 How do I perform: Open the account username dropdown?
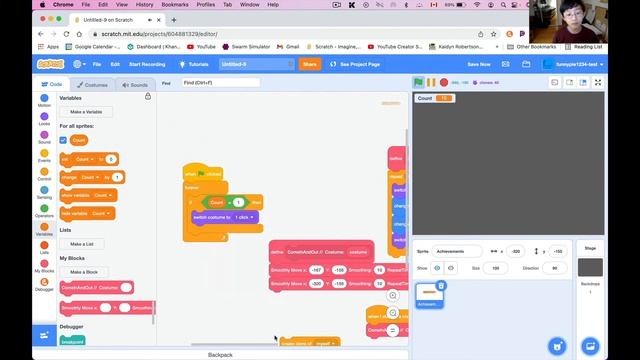(x=573, y=64)
